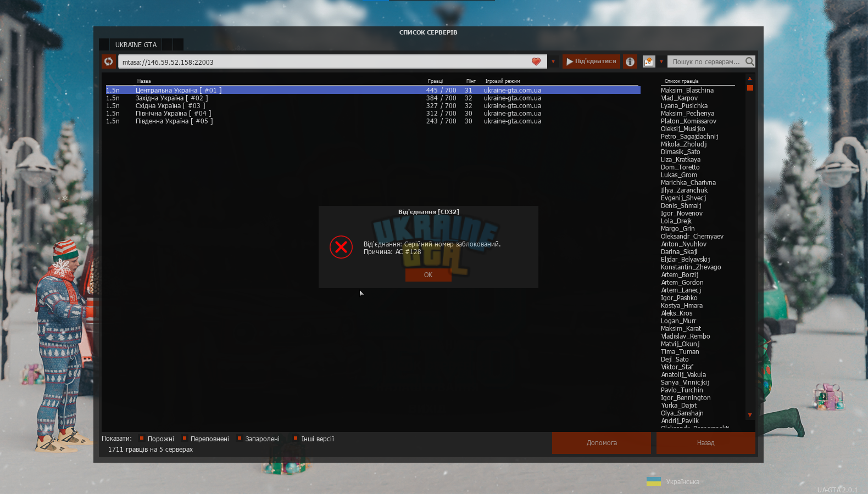The height and width of the screenshot is (494, 868).
Task: Click the Українська language link
Action: pos(683,482)
